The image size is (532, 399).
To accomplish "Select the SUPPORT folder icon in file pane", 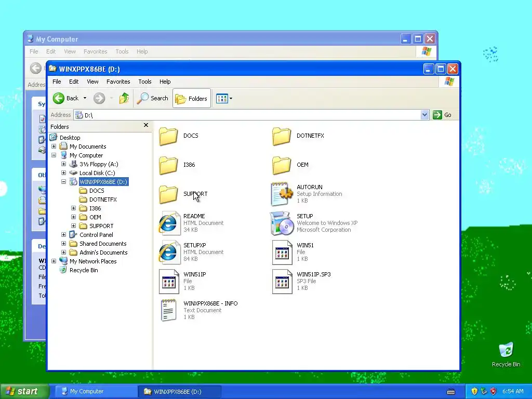I will coord(168,194).
